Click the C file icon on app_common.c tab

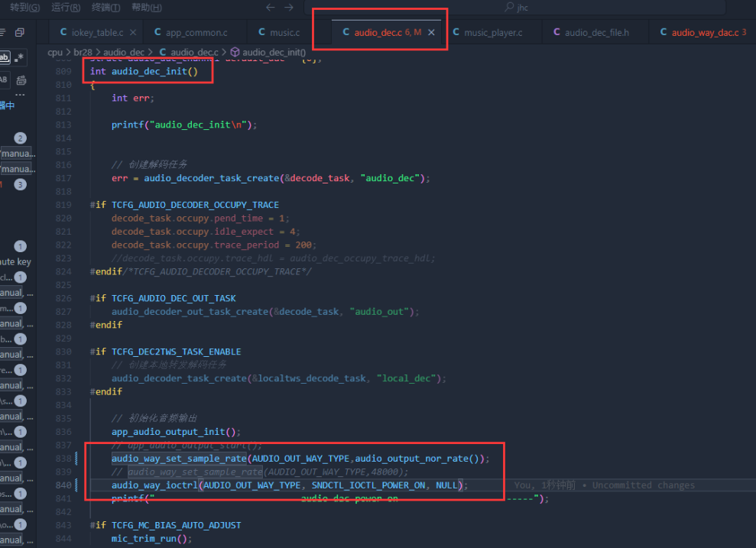(x=157, y=32)
